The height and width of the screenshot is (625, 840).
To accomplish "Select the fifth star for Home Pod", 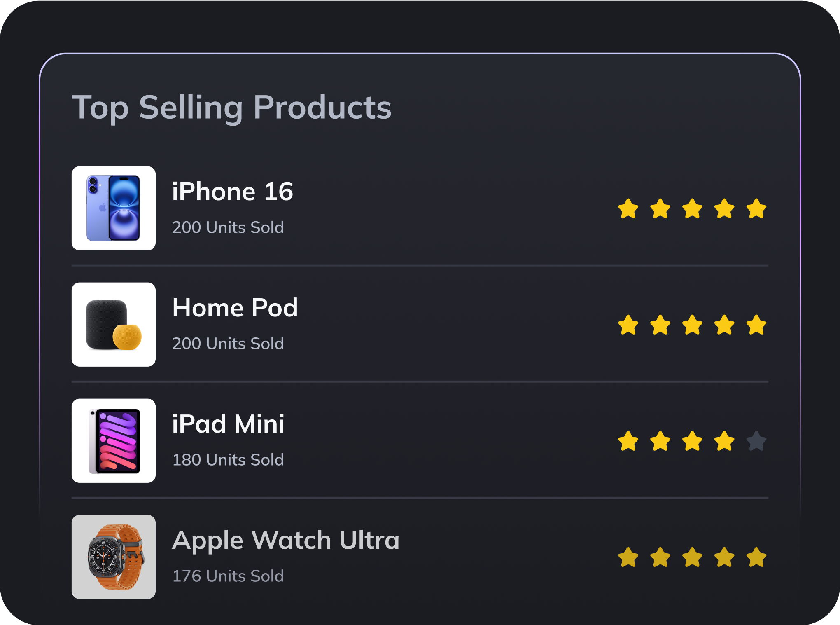I will 756,325.
